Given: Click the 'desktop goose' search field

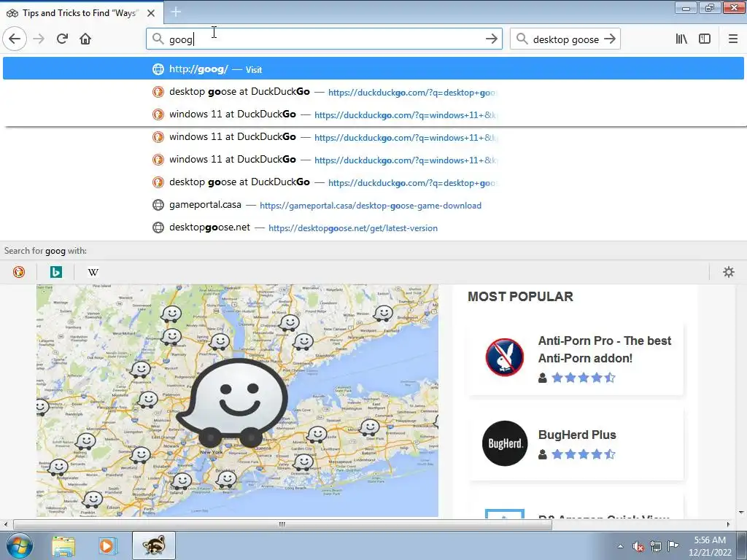Looking at the screenshot, I should (565, 39).
